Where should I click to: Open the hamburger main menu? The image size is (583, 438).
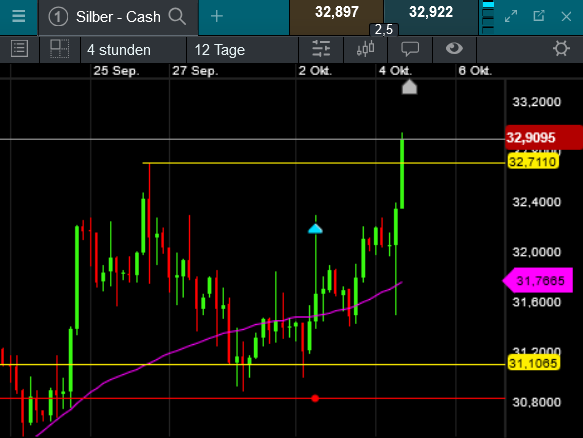(19, 16)
